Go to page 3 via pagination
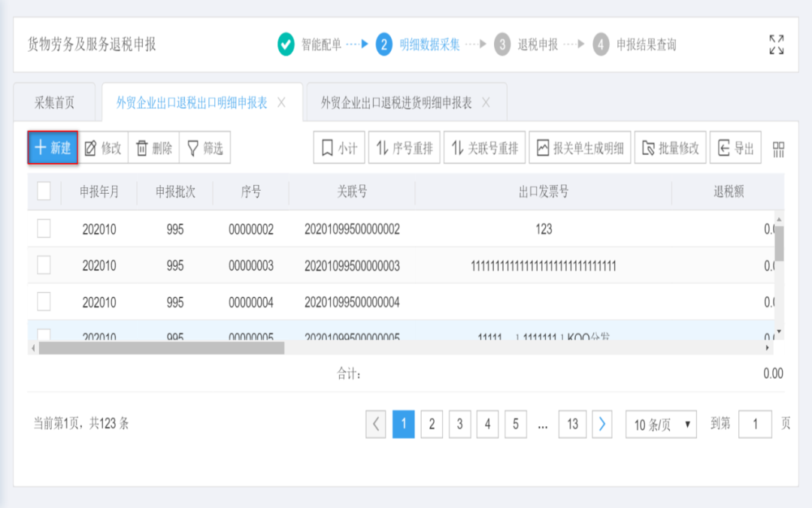Screen dimensions: 812x508 pos(459,424)
